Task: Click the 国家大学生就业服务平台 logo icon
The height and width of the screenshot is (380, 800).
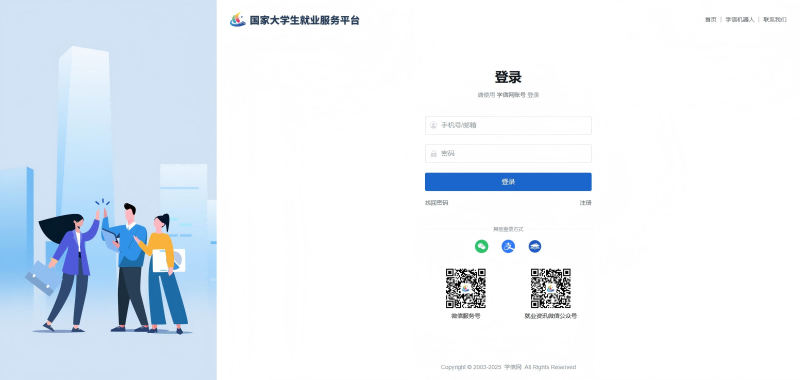Action: [x=238, y=20]
